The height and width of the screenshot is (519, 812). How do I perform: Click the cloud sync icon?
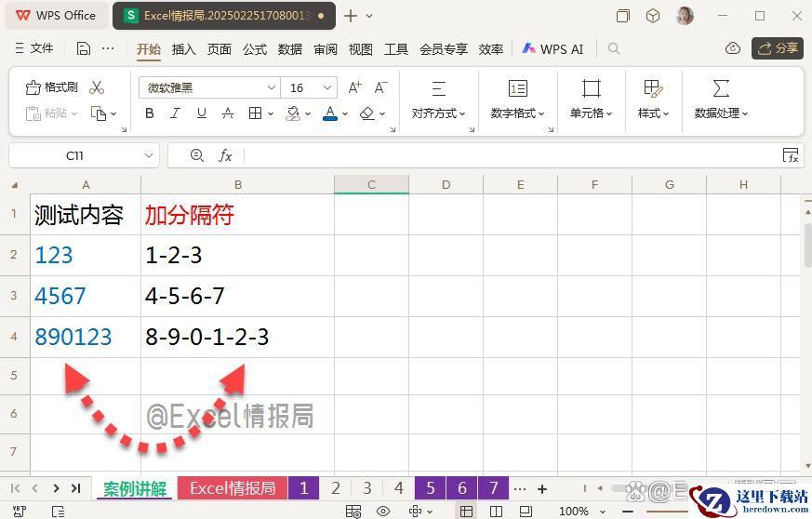pos(733,48)
